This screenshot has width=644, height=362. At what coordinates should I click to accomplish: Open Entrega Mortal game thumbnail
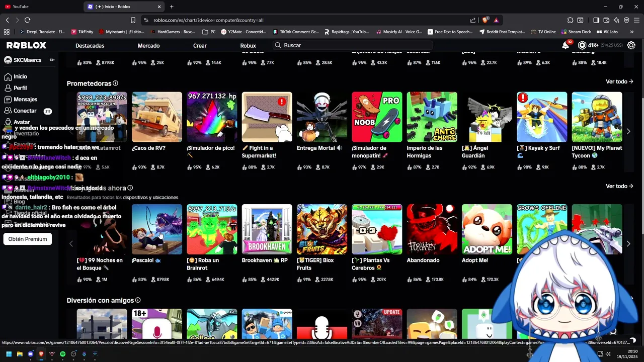click(x=322, y=117)
